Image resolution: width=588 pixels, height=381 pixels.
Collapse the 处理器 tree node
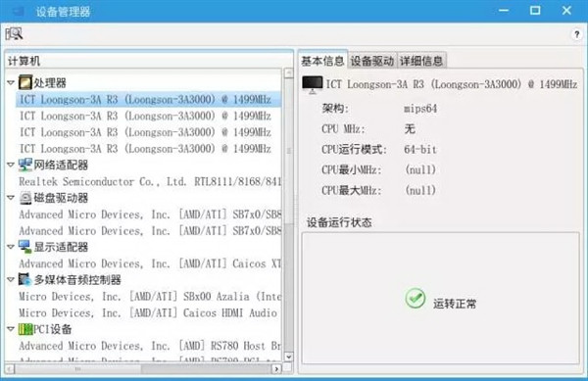tap(11, 82)
